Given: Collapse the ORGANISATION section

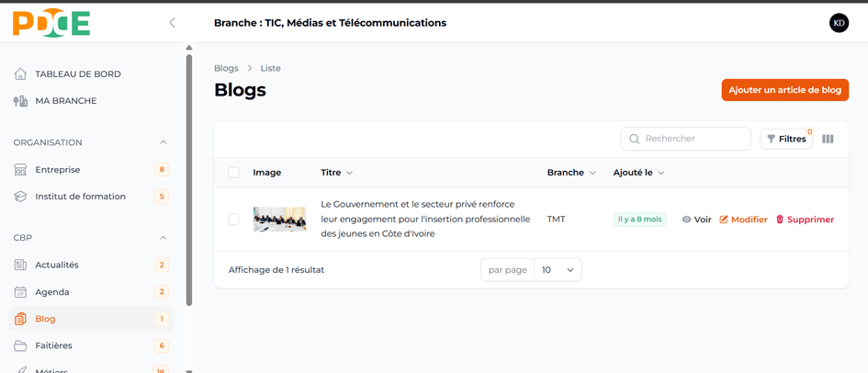Looking at the screenshot, I should [x=163, y=142].
